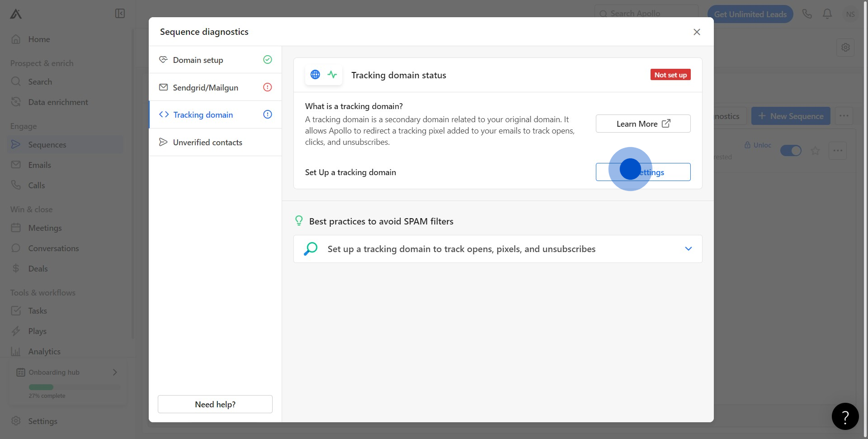Toggle the sequence active switch
The image size is (868, 439).
pyautogui.click(x=791, y=151)
